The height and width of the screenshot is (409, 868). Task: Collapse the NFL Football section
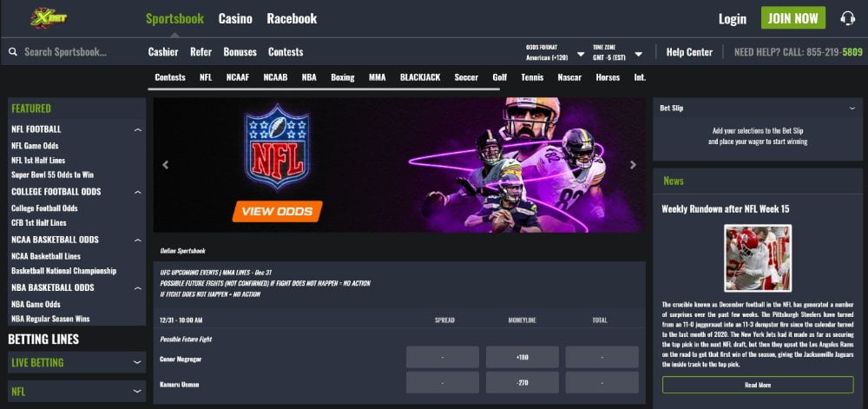click(138, 129)
